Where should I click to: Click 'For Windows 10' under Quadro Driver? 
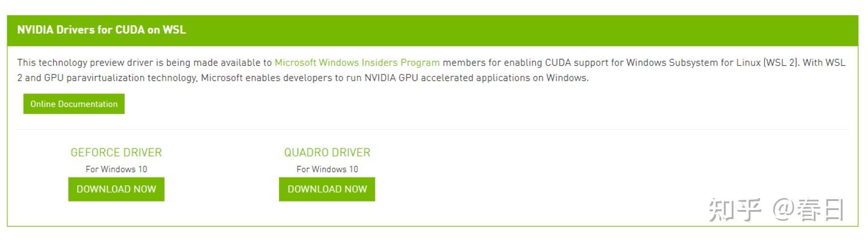(x=327, y=169)
